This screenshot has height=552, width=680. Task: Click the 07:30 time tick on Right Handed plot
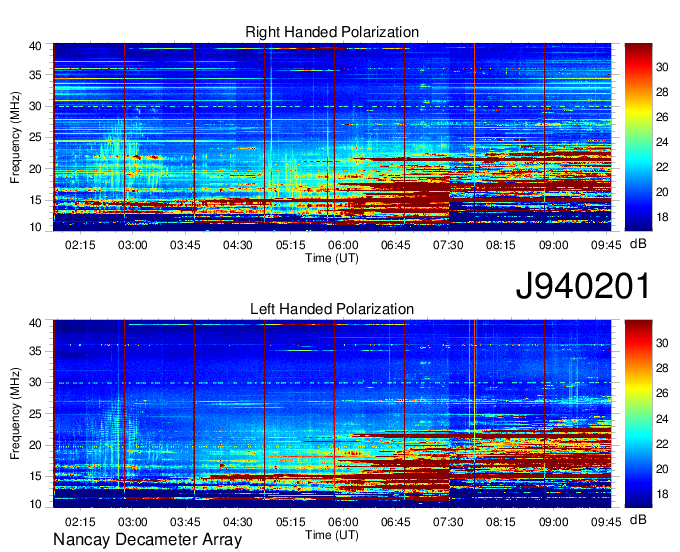(x=448, y=245)
